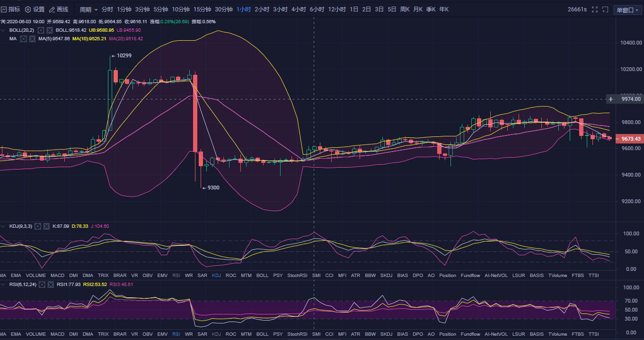Enter fullscreen chart mode
Viewport: 644px width, 340px height.
595,9
